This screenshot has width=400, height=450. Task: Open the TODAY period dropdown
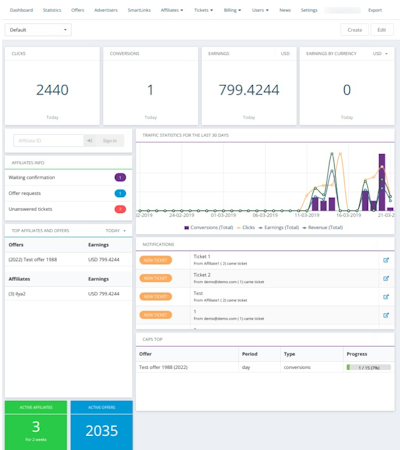[116, 231]
